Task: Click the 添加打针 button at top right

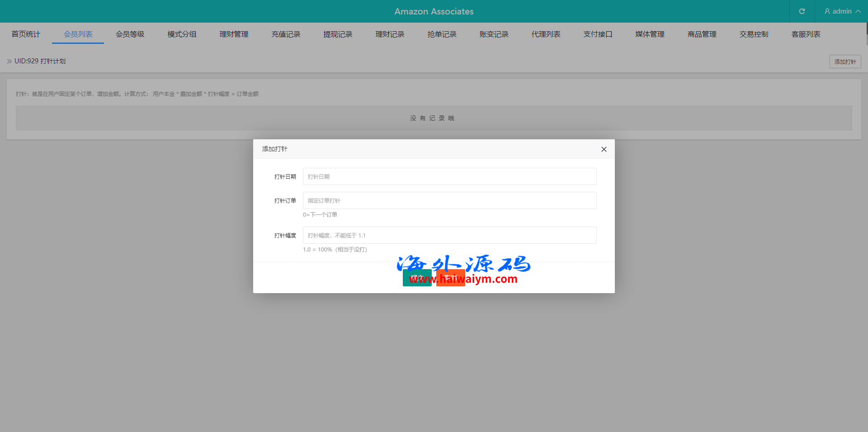Action: (x=844, y=62)
